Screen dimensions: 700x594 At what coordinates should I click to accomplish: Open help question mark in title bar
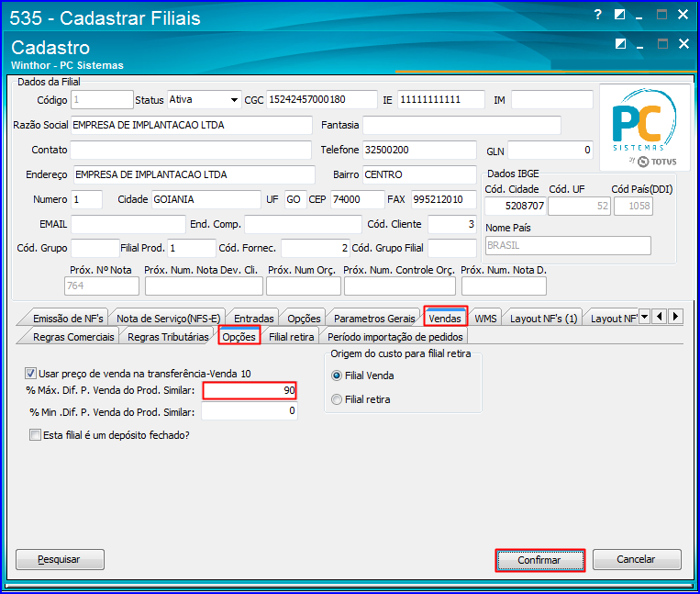(x=598, y=15)
